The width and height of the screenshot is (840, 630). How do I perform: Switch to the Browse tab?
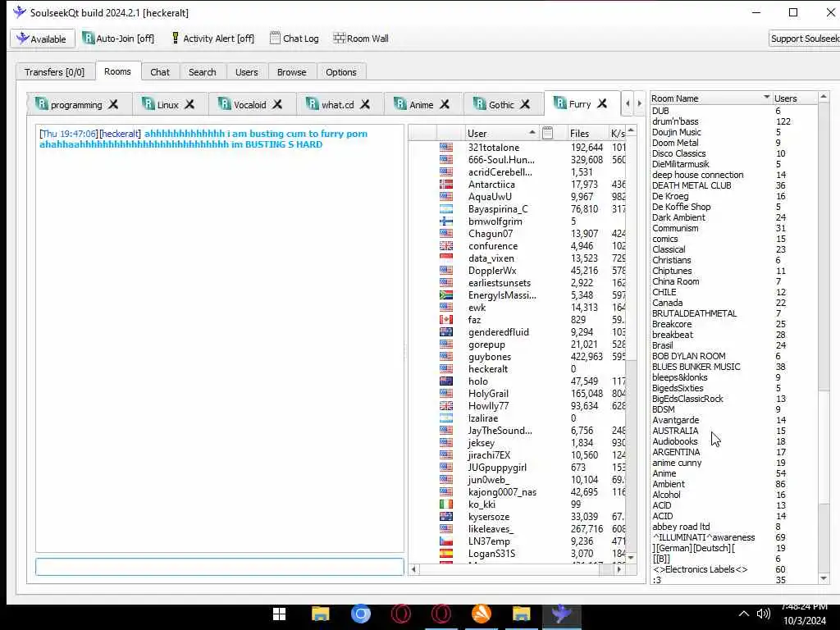291,72
